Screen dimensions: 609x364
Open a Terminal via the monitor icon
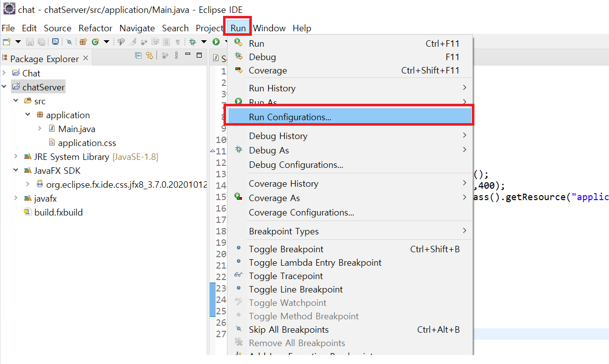click(55, 42)
